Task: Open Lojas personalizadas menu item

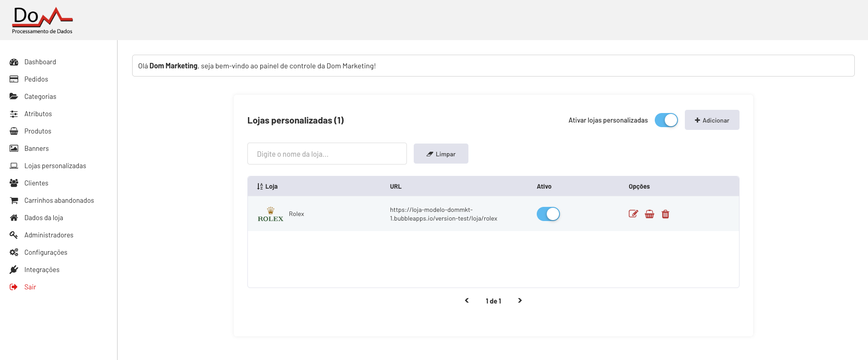Action: point(55,166)
